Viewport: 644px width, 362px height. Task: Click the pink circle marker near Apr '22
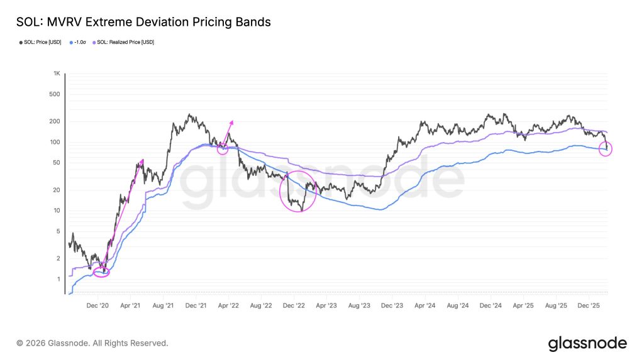click(x=223, y=149)
